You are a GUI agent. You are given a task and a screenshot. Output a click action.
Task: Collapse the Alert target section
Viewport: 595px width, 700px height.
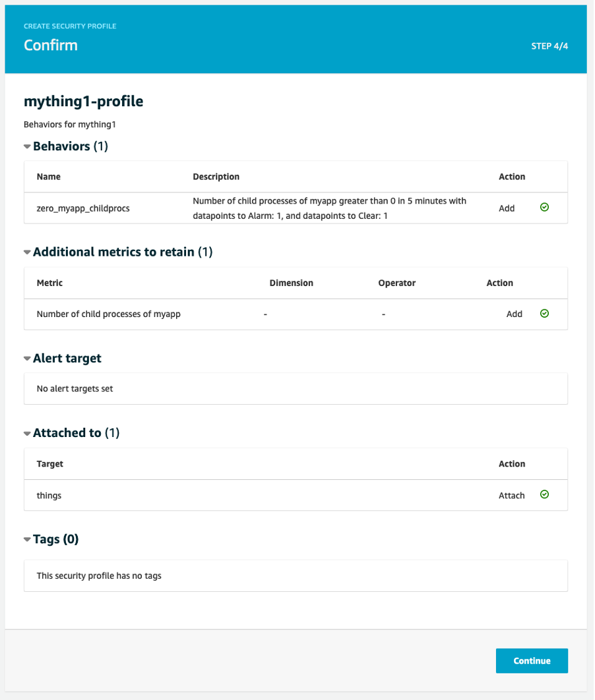(27, 359)
